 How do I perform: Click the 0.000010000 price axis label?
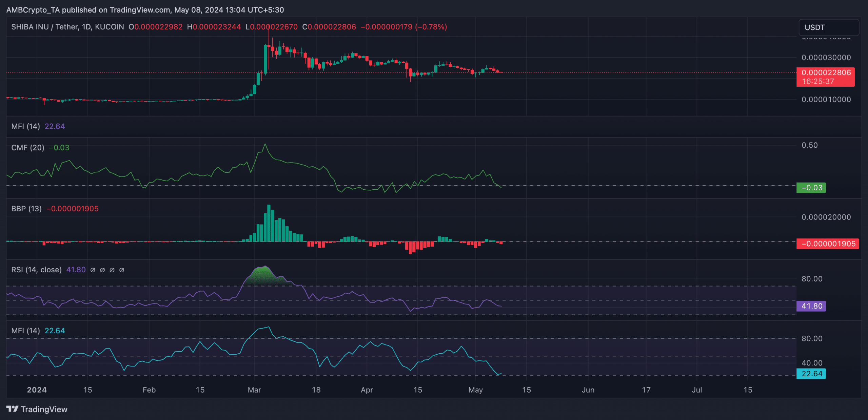tap(826, 100)
